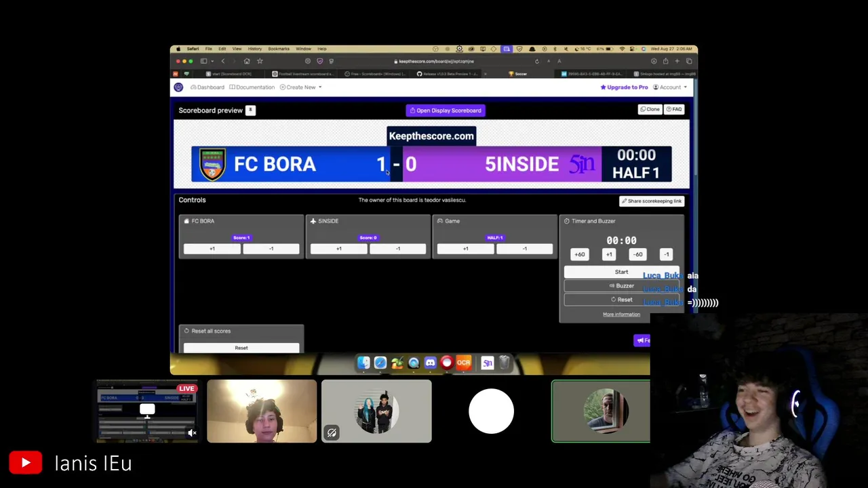Subtract one point from 5INSIDE
The width and height of the screenshot is (868, 488).
click(398, 249)
